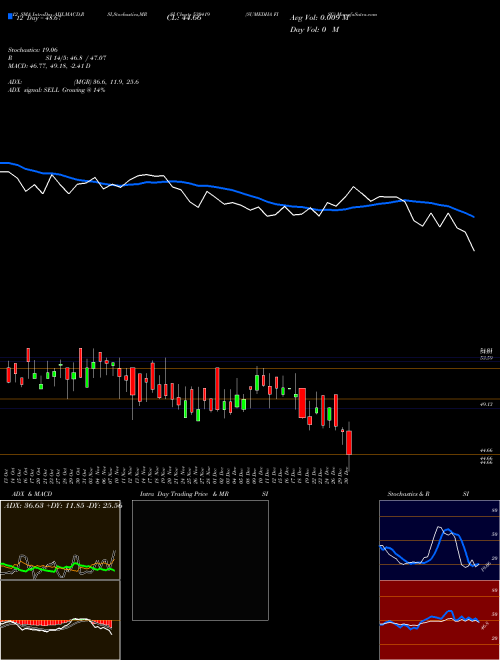This screenshot has width=500, height=660.
Task: Click the MunafaSutra.com site label at top
Action: 352,14
